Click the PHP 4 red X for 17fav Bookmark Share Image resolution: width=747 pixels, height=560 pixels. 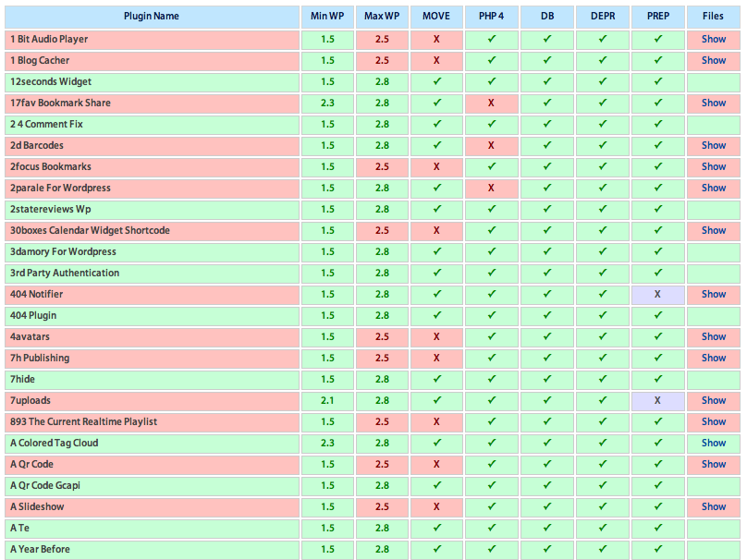[x=491, y=103]
